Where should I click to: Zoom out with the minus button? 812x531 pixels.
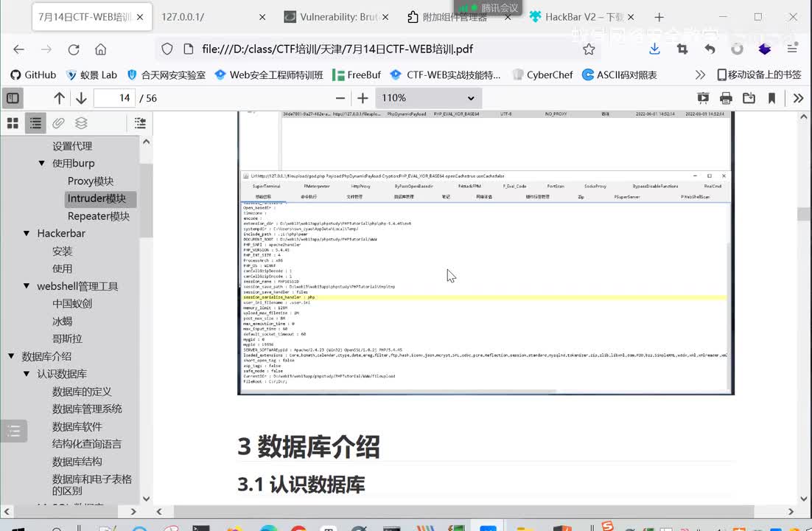click(340, 98)
